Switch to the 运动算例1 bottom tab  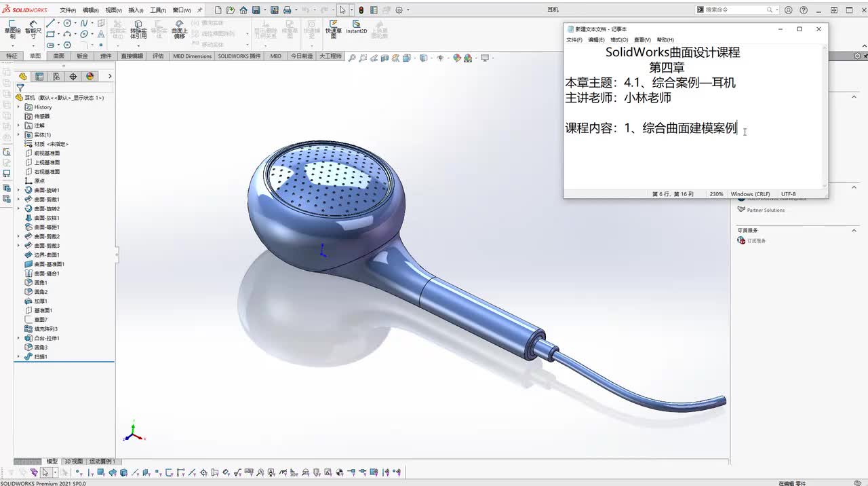(100, 462)
